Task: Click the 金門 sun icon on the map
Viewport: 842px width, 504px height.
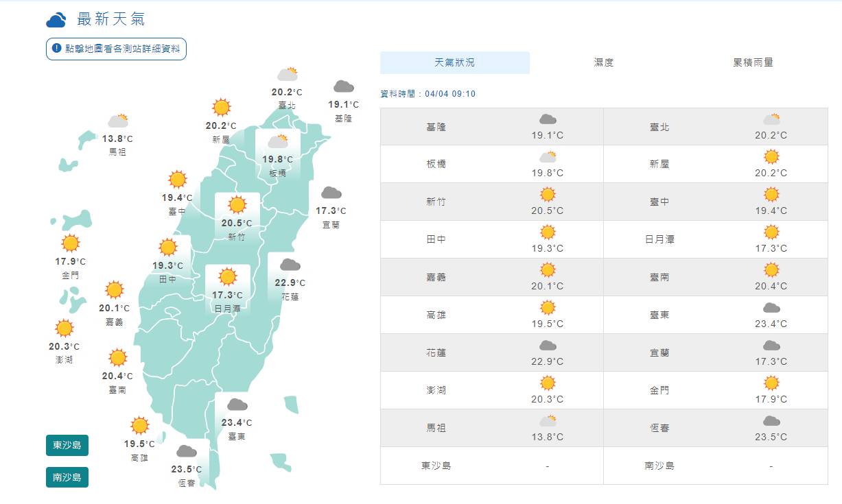Action: point(71,243)
